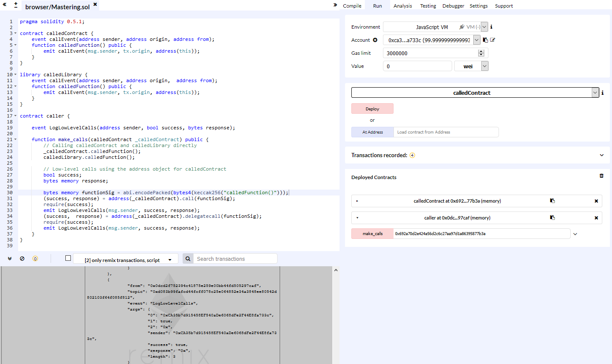Open the Environment JavaScript VM dropdown
This screenshot has width=612, height=364.
[x=436, y=27]
